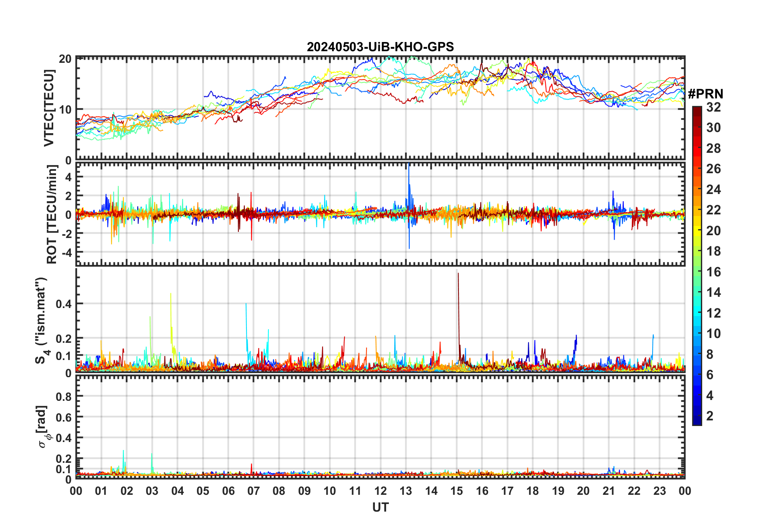Select the 06 hour tick on the UT axis
The image size is (761, 532).
coord(228,491)
